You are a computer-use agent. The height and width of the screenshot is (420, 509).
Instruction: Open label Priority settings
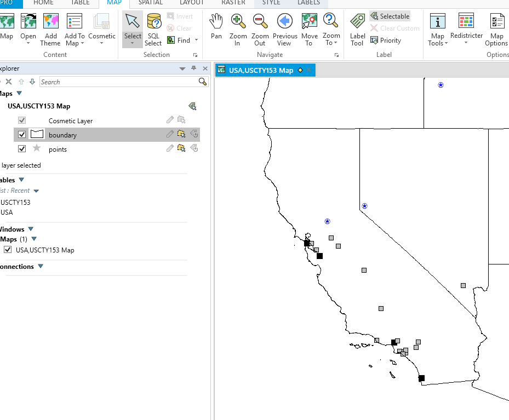(x=386, y=40)
